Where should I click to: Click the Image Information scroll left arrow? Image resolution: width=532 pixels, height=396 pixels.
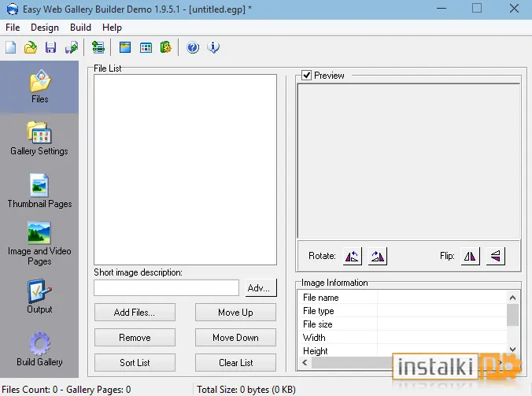coord(305,362)
